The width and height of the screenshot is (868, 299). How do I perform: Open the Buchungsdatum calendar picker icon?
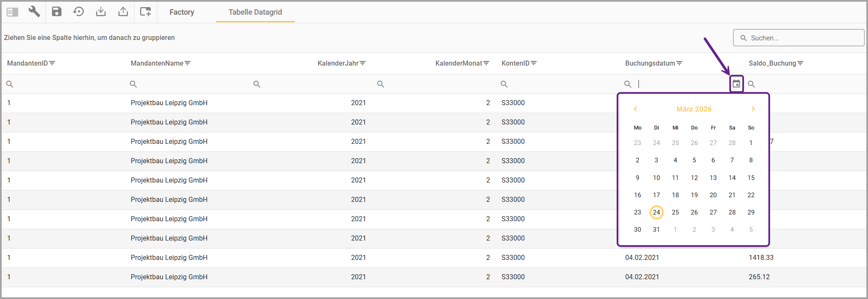[x=736, y=84]
